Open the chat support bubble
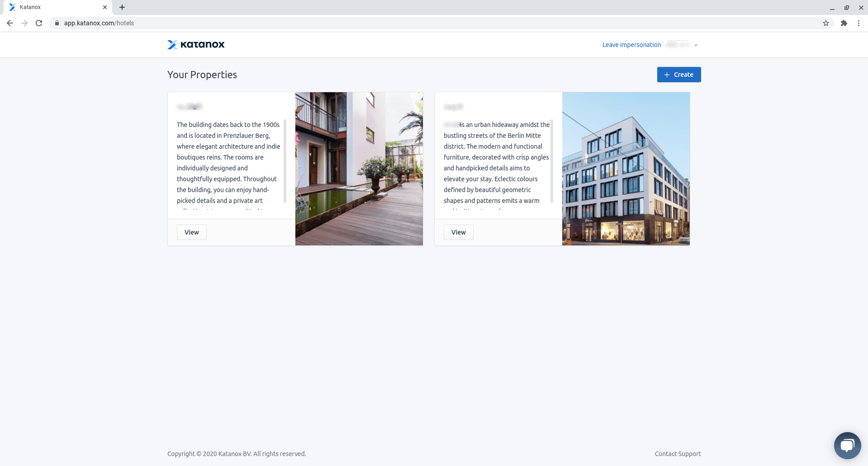This screenshot has width=868, height=466. pyautogui.click(x=847, y=445)
